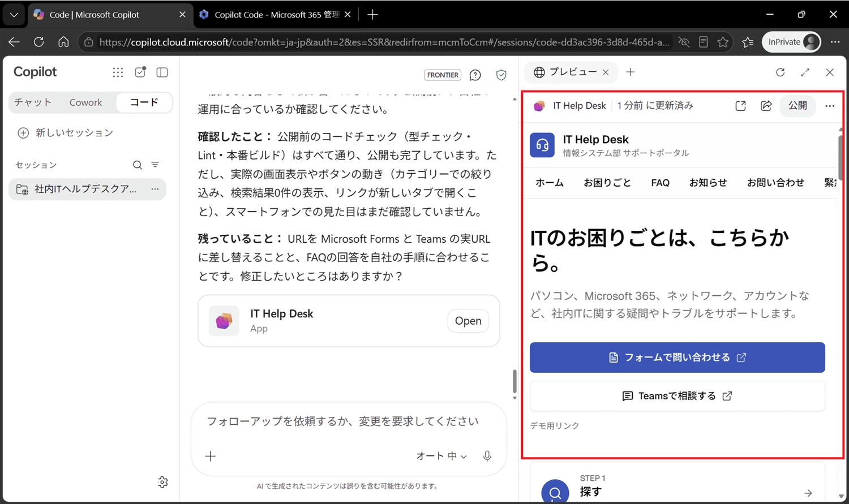Click the green shield protection icon
Screen dimensions: 849x504
tap(501, 75)
